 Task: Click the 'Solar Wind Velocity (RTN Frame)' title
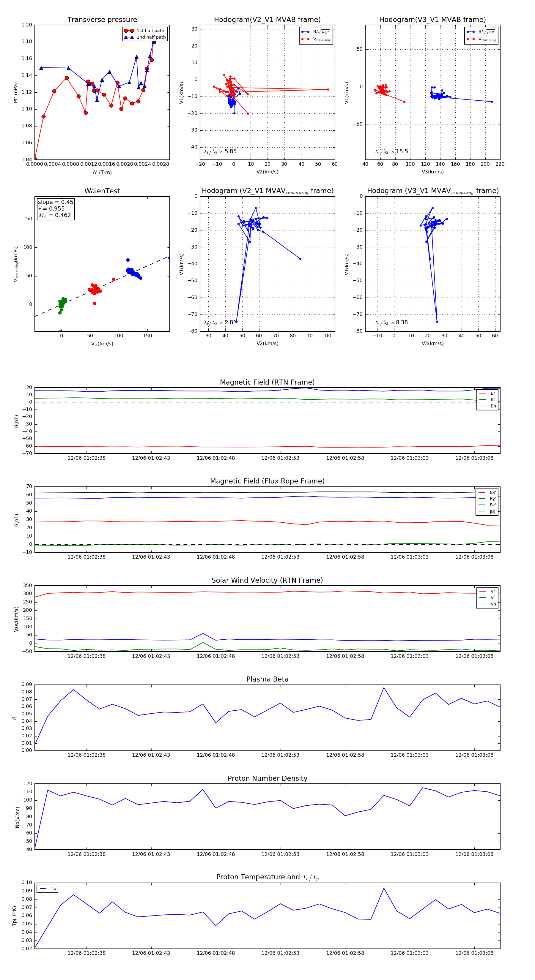pyautogui.click(x=267, y=580)
